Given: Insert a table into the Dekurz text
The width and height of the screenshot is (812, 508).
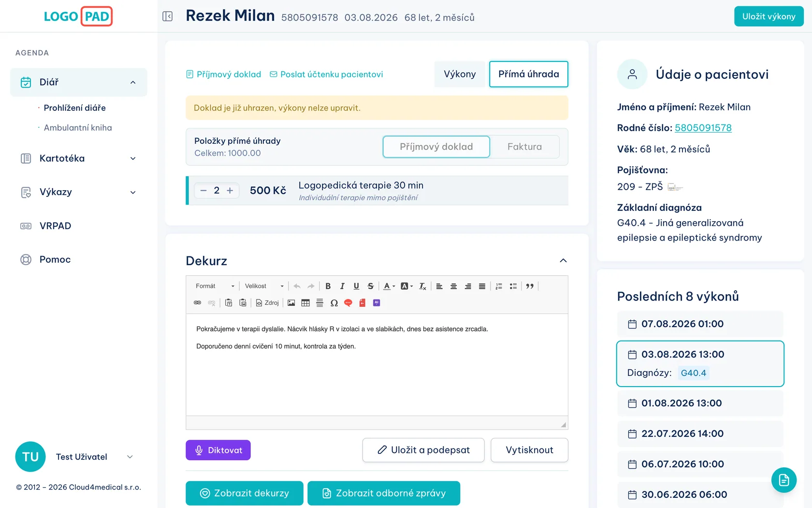Looking at the screenshot, I should tap(305, 303).
